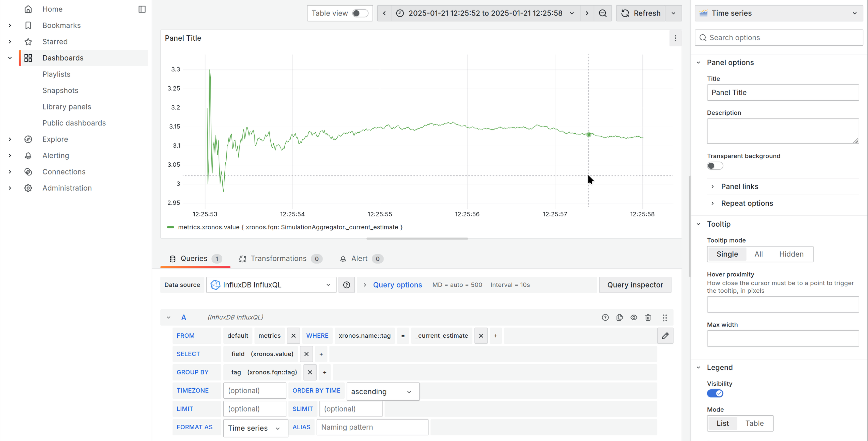Open Public dashboards in sidebar
The height and width of the screenshot is (441, 868).
(74, 123)
